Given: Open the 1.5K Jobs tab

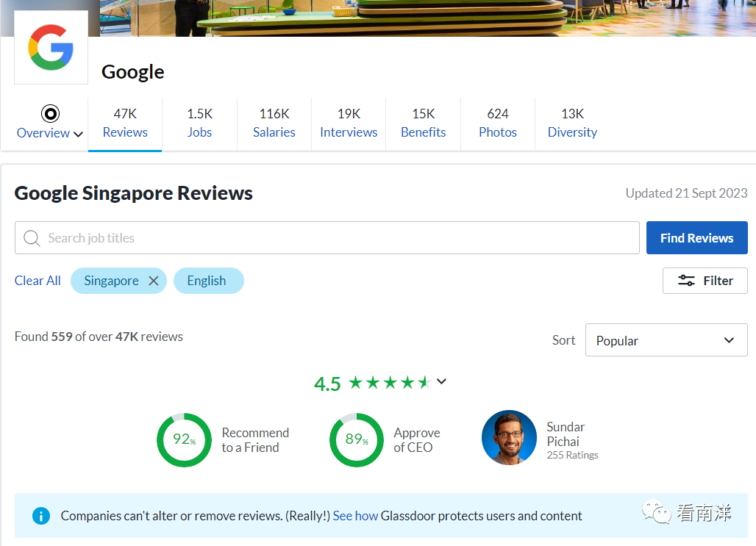Looking at the screenshot, I should [199, 123].
